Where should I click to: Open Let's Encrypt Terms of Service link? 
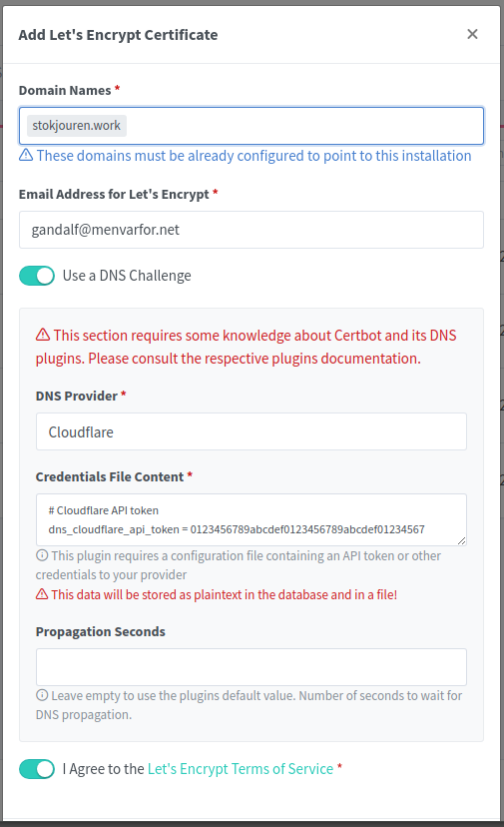click(241, 769)
